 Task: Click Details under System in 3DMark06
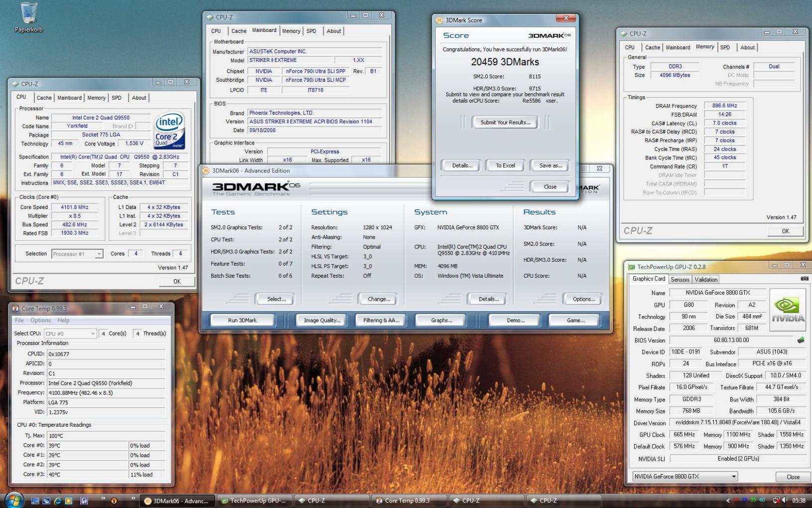click(x=488, y=299)
